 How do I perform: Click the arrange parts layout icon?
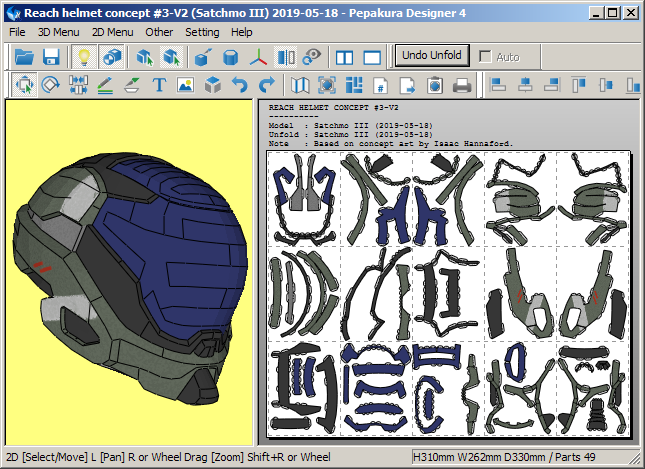[354, 85]
